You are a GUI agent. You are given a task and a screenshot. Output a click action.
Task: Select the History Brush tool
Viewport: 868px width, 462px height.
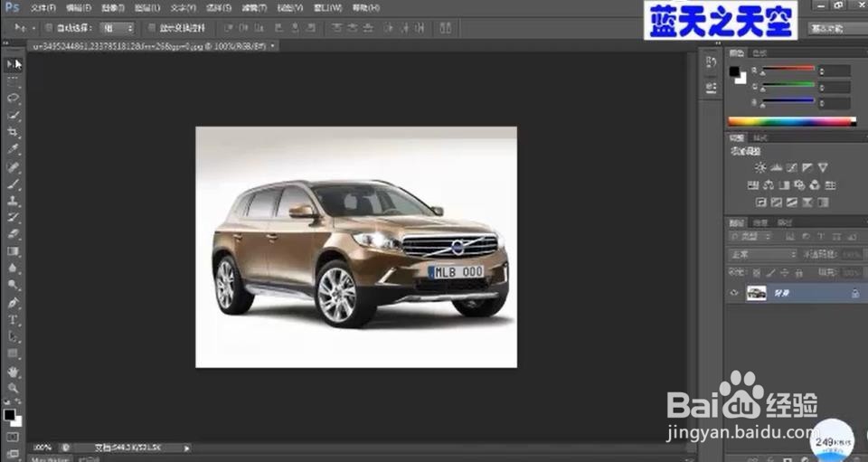pos(14,218)
